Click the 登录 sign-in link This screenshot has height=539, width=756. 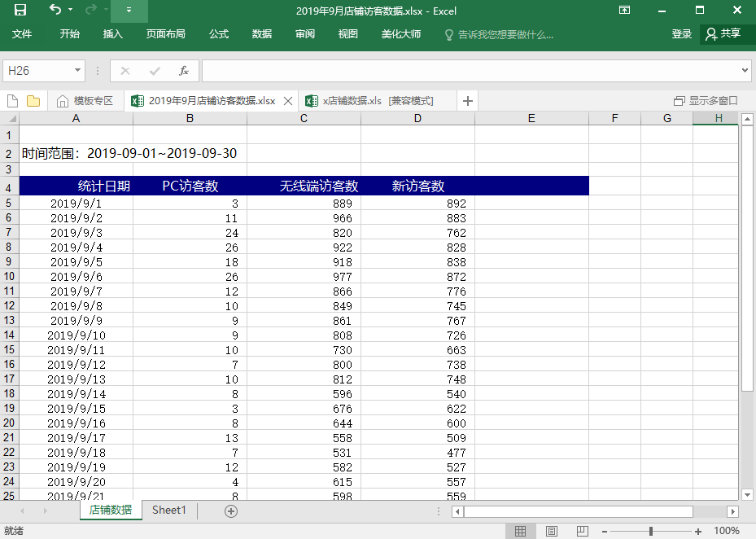pos(682,34)
